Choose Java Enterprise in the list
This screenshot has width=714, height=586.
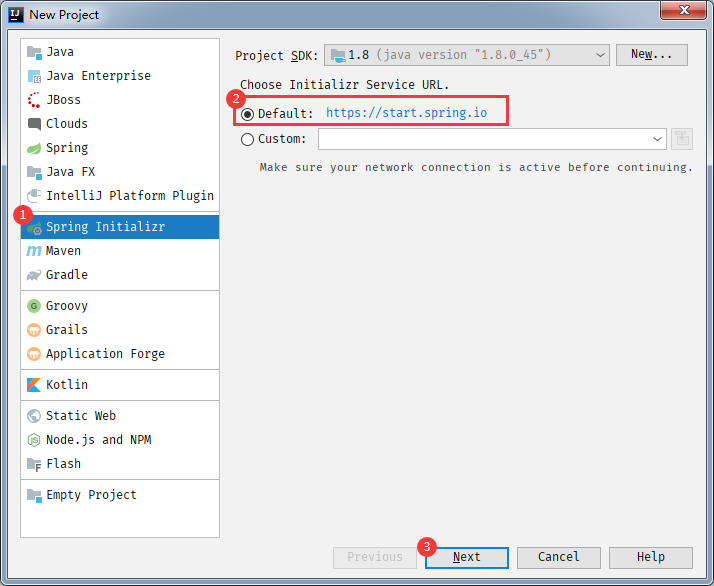point(98,76)
